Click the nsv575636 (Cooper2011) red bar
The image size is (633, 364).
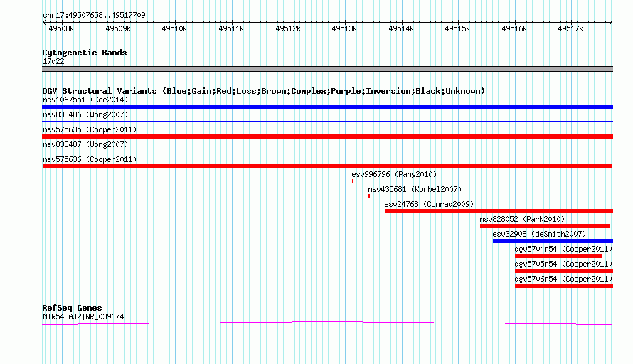pyautogui.click(x=327, y=166)
